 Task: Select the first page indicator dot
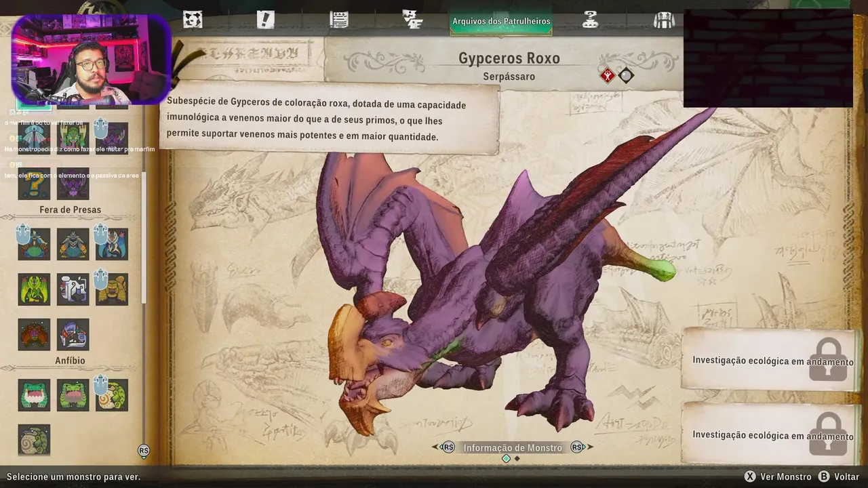[506, 459]
